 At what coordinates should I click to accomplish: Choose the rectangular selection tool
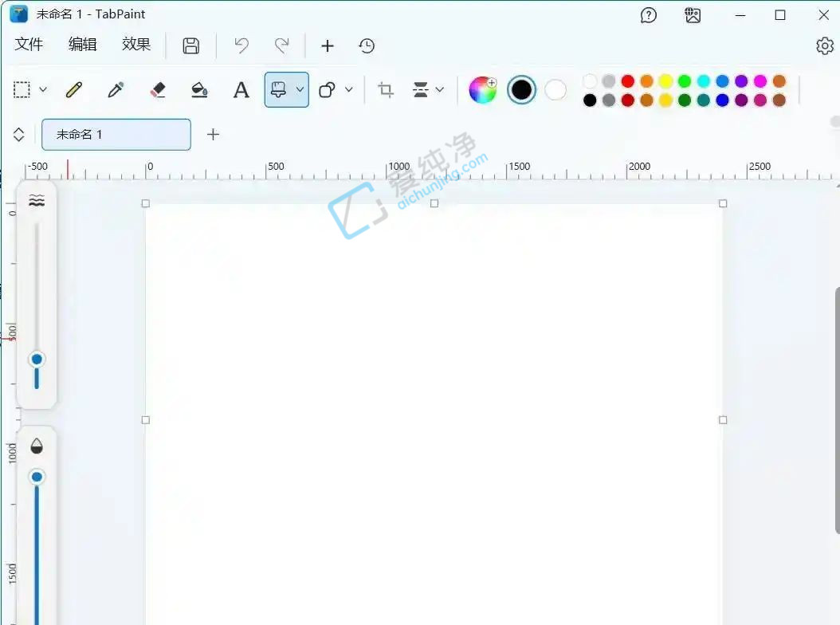pos(22,89)
